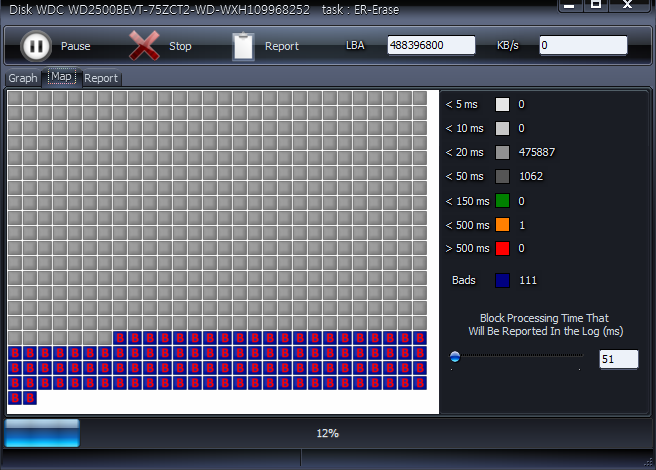
Task: Switch to the Graph tab
Action: 23,78
